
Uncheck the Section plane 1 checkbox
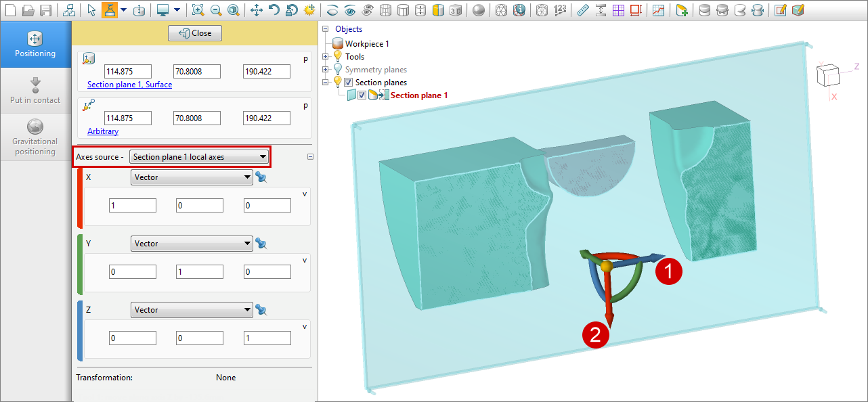362,95
